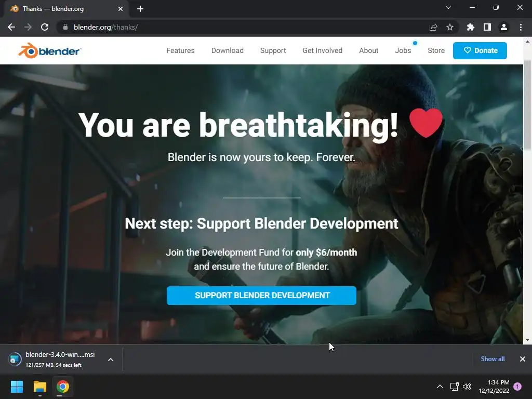Click the red heart icon in the headline
532x399 pixels.
tap(426, 123)
